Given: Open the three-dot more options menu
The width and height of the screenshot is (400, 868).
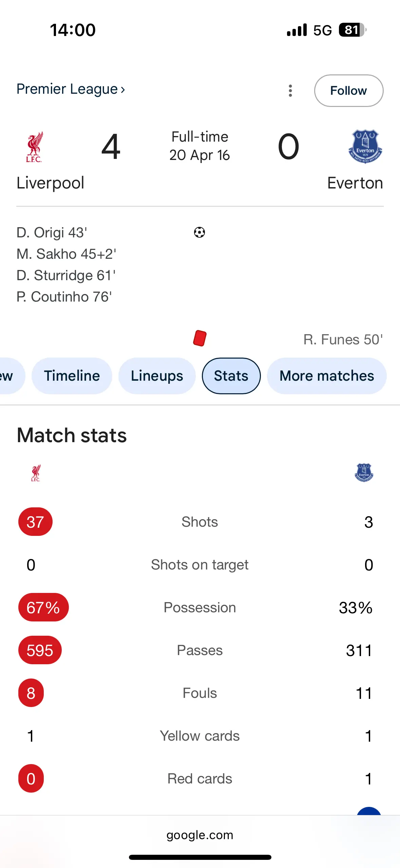Looking at the screenshot, I should coord(290,91).
